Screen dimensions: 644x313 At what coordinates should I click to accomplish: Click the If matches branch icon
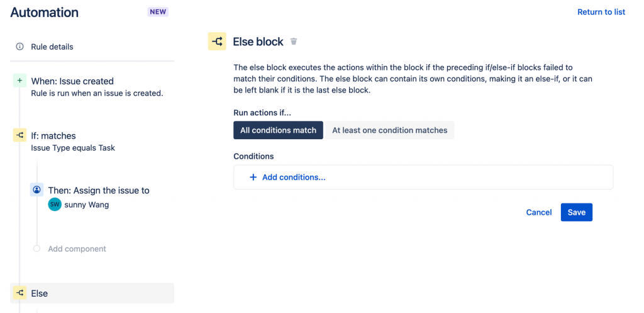[19, 135]
